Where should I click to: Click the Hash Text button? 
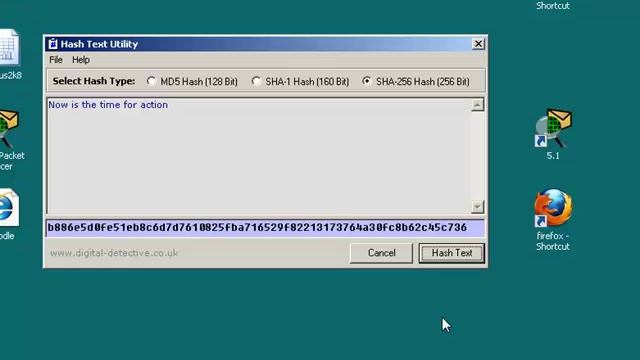coord(452,253)
